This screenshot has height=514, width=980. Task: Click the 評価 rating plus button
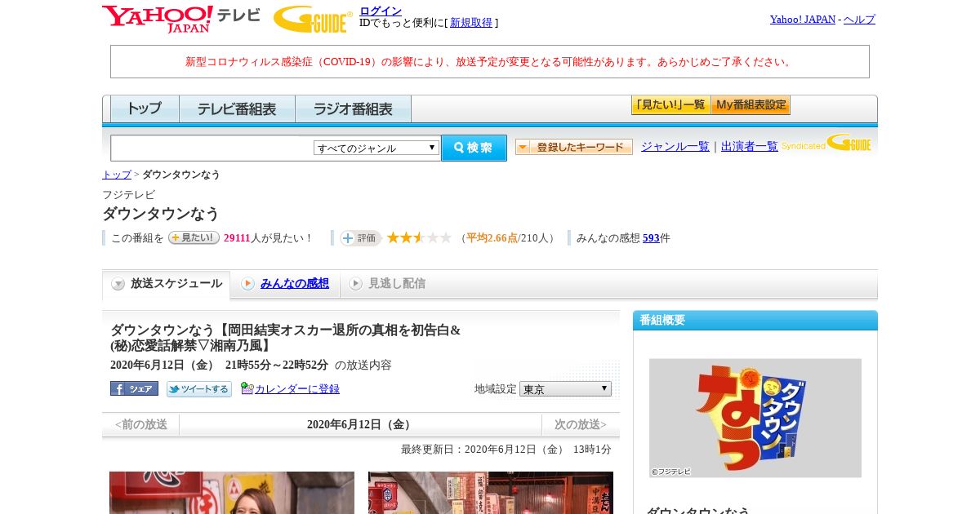(x=361, y=237)
